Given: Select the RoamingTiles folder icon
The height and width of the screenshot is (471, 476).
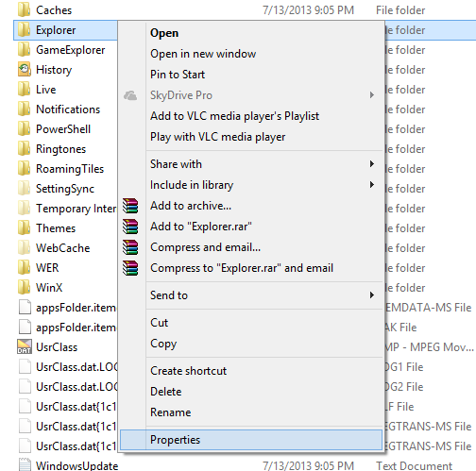Looking at the screenshot, I should point(25,169).
